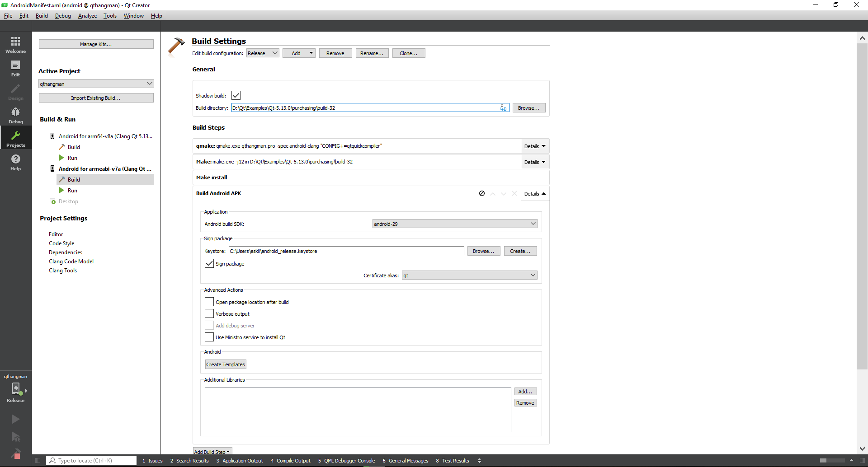This screenshot has width=868, height=467.
Task: Toggle the right sidebar icon in status bar
Action: coord(862,461)
